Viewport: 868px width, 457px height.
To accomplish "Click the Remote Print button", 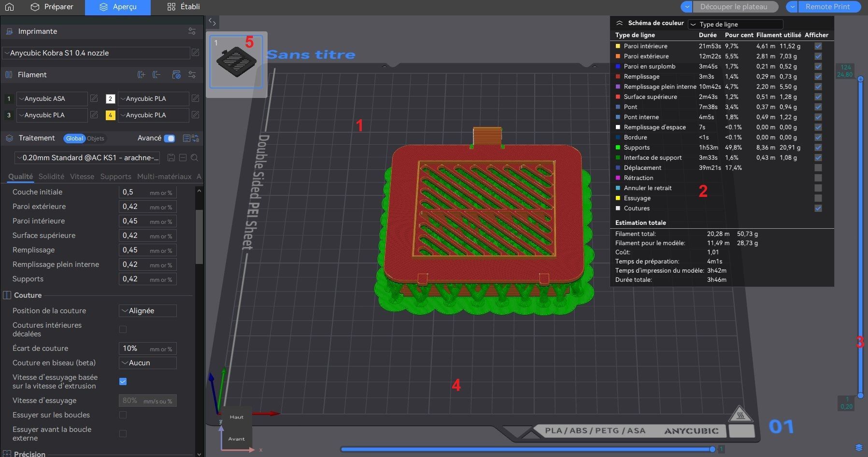I will 827,7.
